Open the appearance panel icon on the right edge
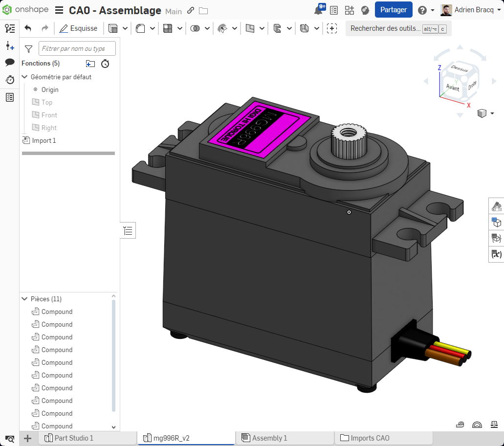The image size is (504, 446). (x=497, y=206)
